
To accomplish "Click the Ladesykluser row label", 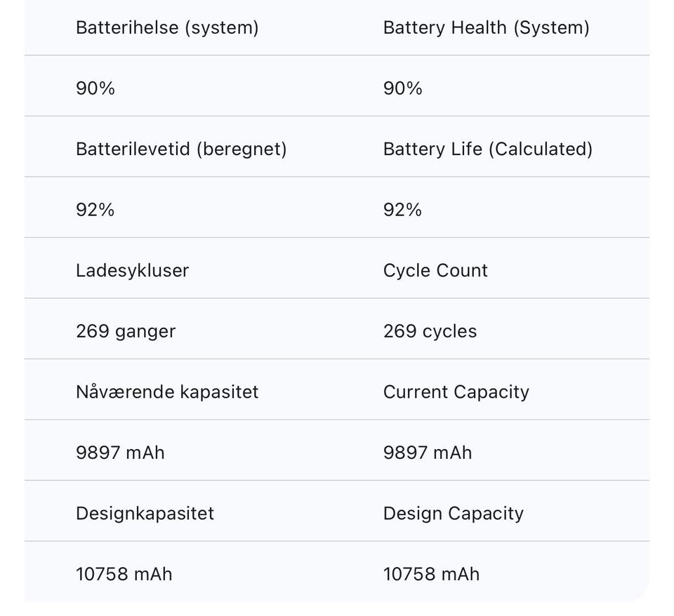I will click(132, 271).
